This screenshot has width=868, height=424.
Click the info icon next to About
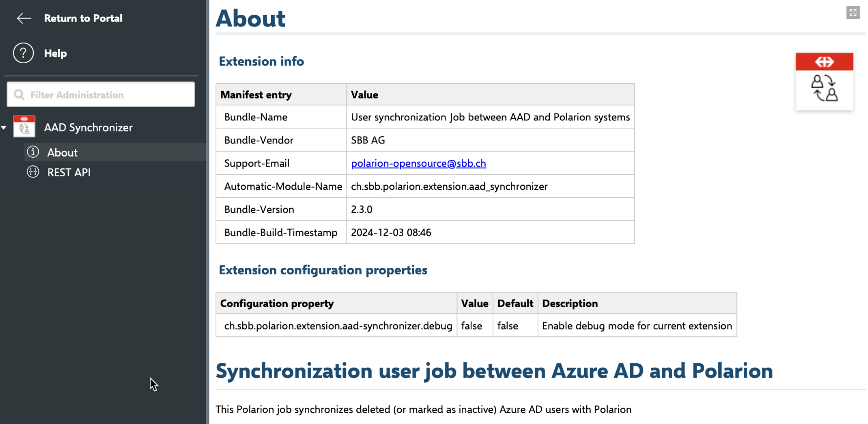33,152
